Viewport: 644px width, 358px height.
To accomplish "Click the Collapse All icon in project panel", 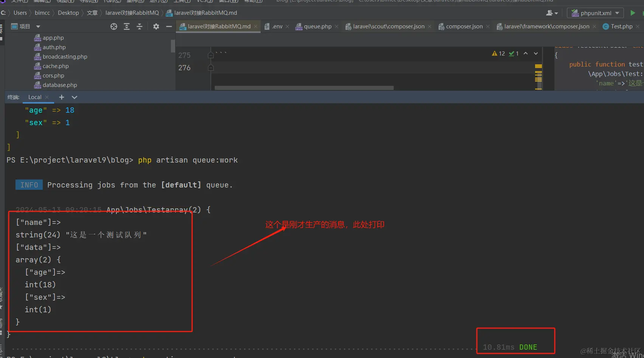I will [x=140, y=26].
